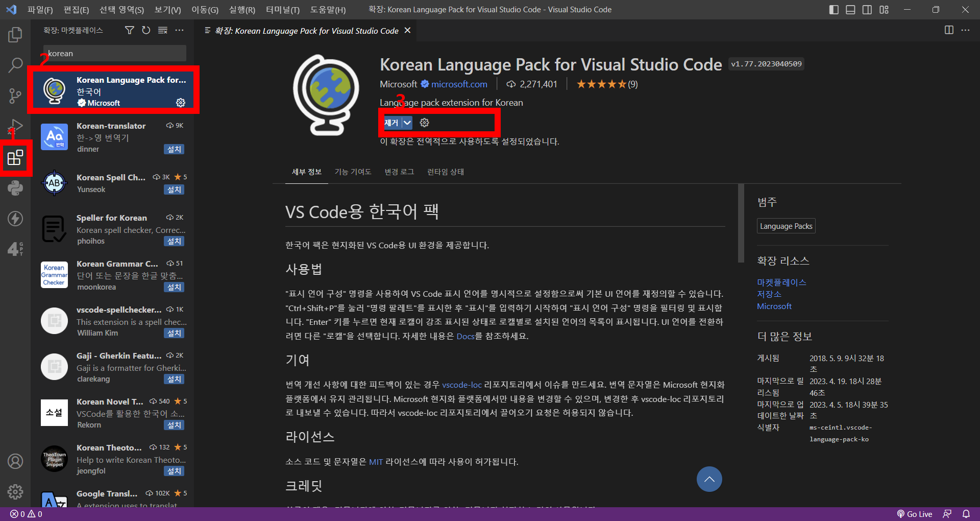Open the Search view in activity bar
The height and width of the screenshot is (521, 980).
click(x=15, y=65)
